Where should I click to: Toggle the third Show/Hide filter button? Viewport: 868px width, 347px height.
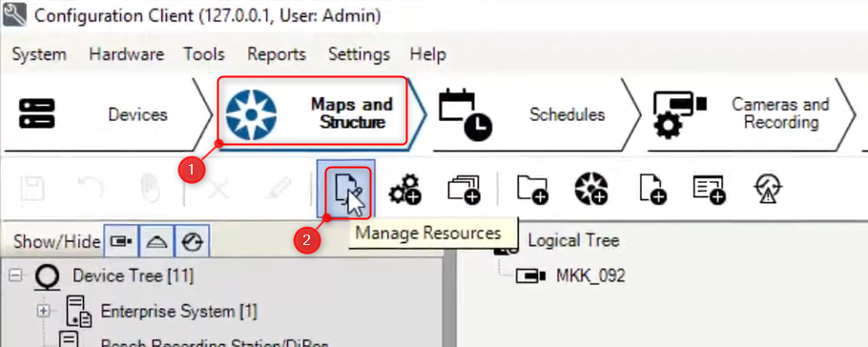tap(192, 241)
